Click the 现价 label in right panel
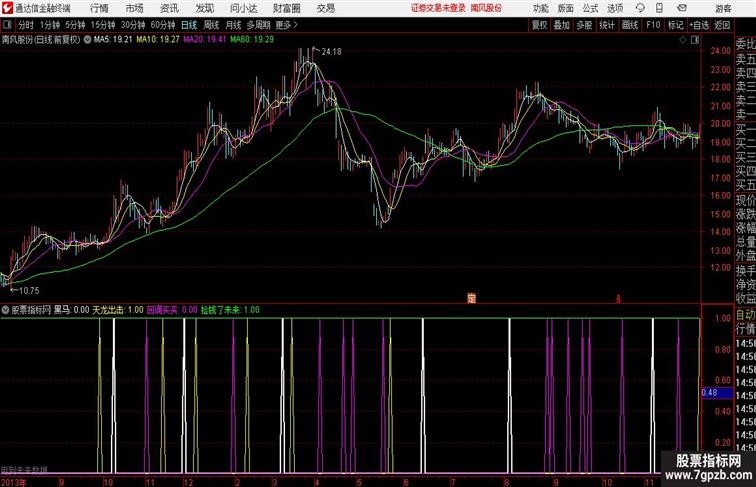756x487 pixels. click(745, 201)
